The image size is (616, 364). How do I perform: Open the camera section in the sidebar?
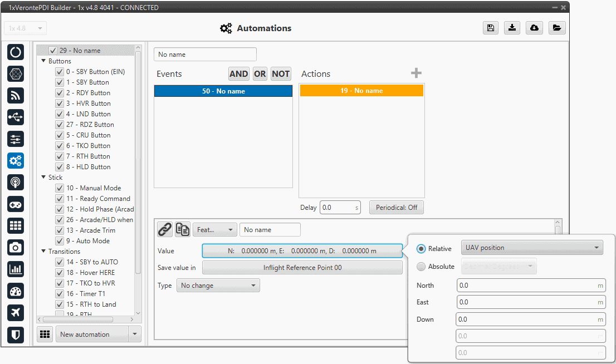pyautogui.click(x=16, y=248)
